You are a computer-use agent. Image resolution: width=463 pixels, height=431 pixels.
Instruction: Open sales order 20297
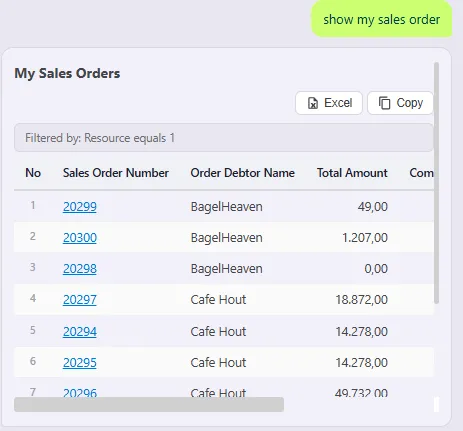pyautogui.click(x=80, y=300)
